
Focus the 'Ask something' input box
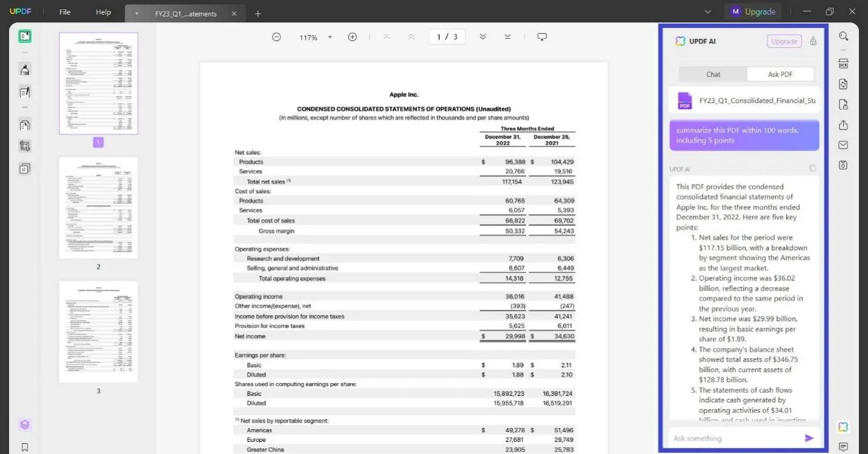point(734,438)
